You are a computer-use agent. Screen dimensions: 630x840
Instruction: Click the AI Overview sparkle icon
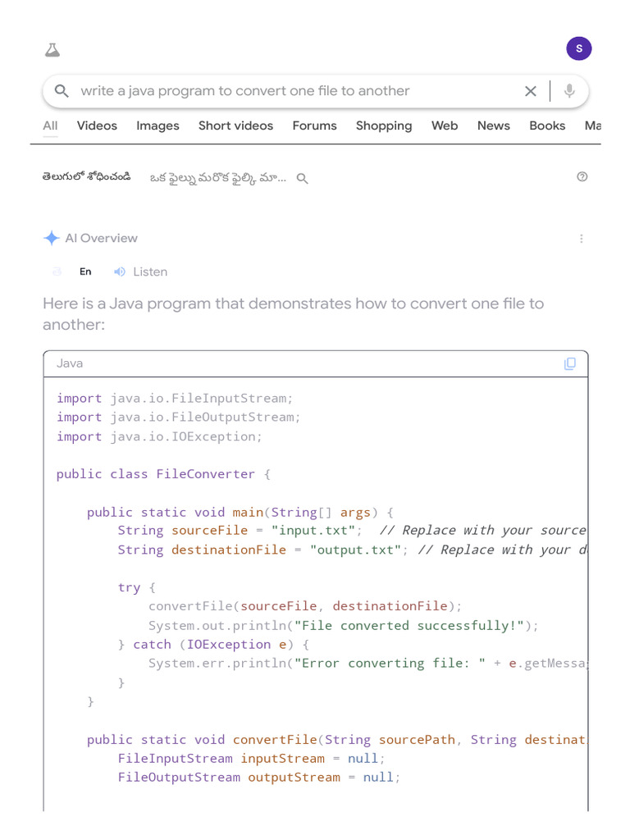click(51, 239)
